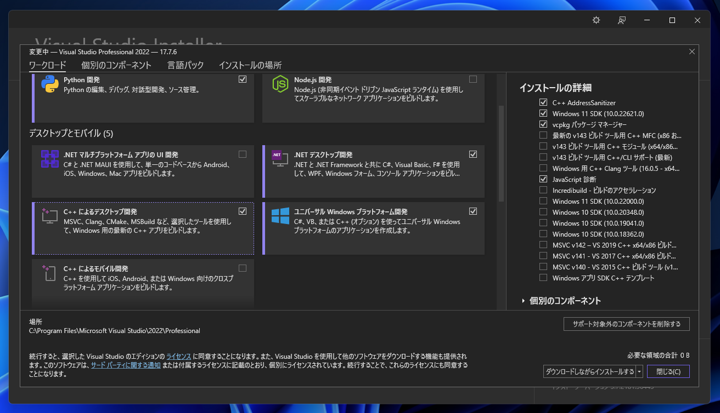Check Incredibuild build acceleration option
The image size is (720, 413).
(x=543, y=190)
